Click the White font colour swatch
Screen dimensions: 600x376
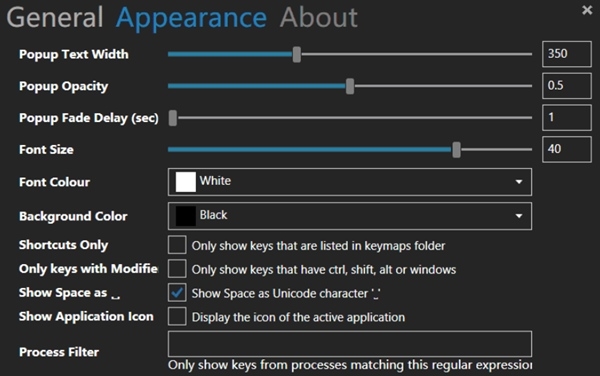tap(186, 182)
